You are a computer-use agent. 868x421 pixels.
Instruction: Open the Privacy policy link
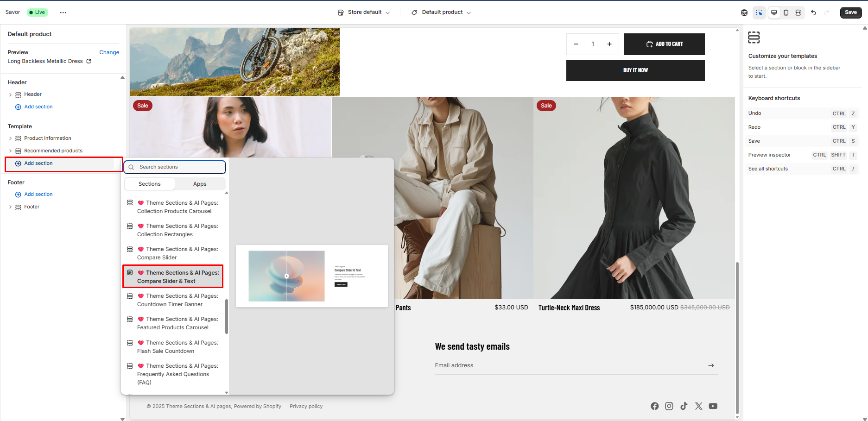(306, 407)
